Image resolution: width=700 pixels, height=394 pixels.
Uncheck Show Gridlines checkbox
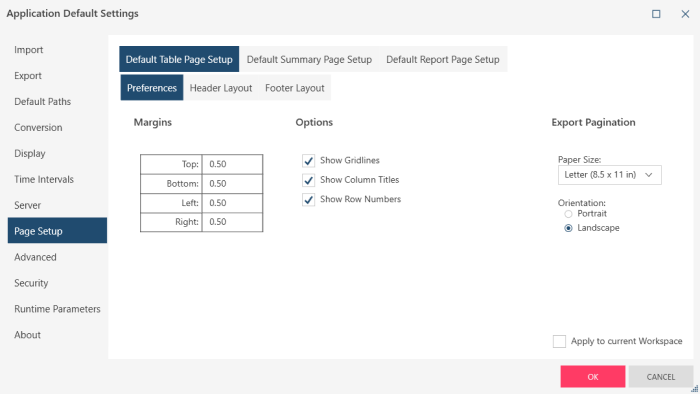pyautogui.click(x=308, y=161)
